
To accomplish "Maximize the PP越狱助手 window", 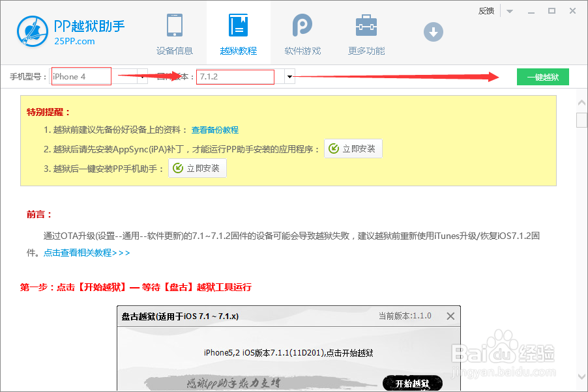I will coord(551,11).
